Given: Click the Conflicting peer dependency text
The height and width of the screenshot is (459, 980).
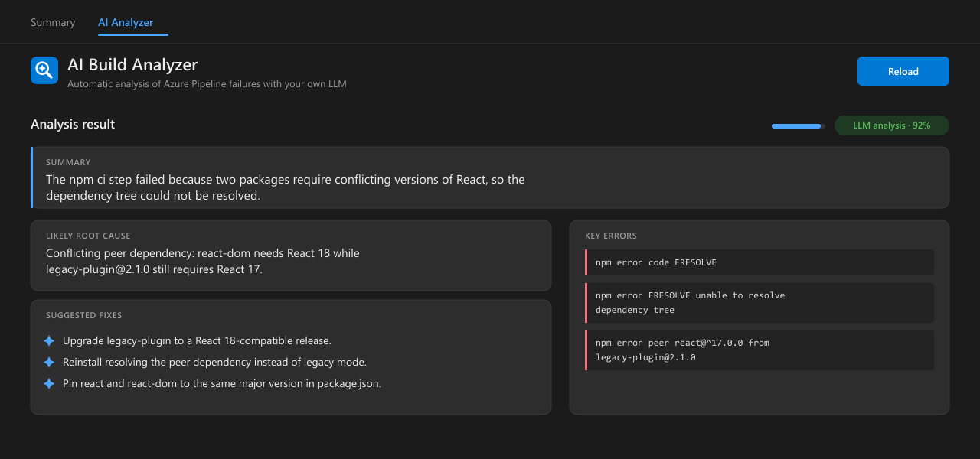Looking at the screenshot, I should 203,261.
